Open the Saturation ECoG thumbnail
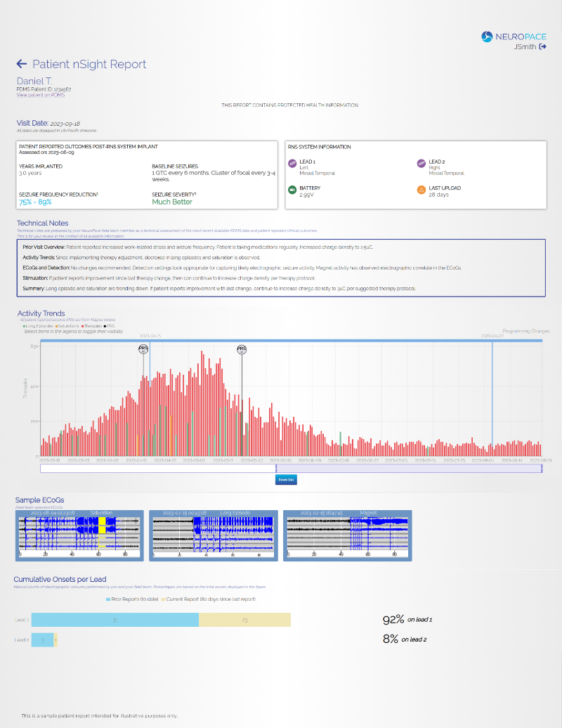This screenshot has height=728, width=562. coord(79,534)
